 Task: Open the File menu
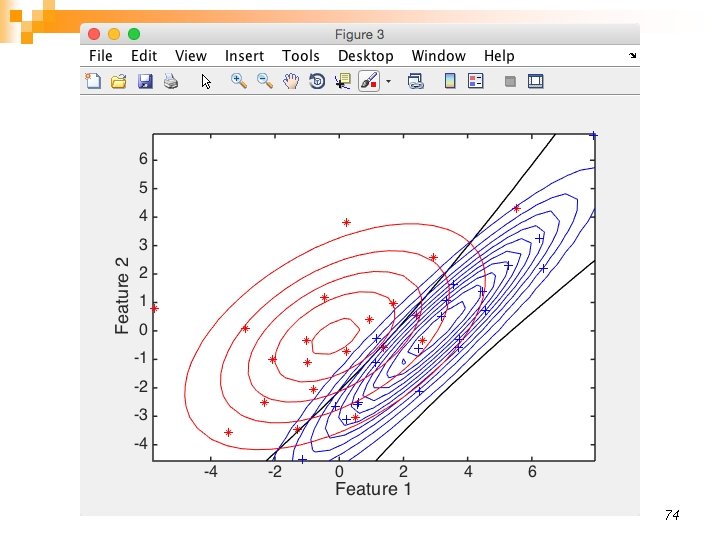[x=101, y=56]
